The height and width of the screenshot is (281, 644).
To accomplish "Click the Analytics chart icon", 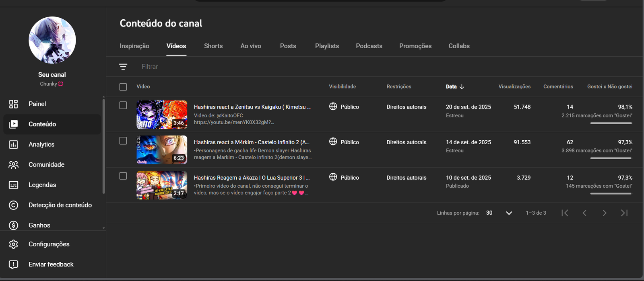I will 14,144.
